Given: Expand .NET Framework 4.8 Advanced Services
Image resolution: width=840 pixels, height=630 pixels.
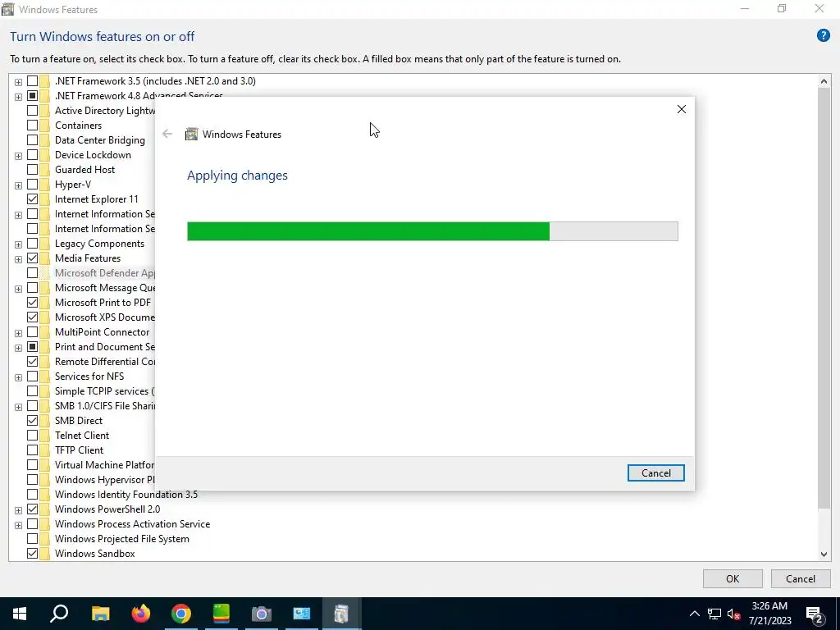Looking at the screenshot, I should click(18, 97).
